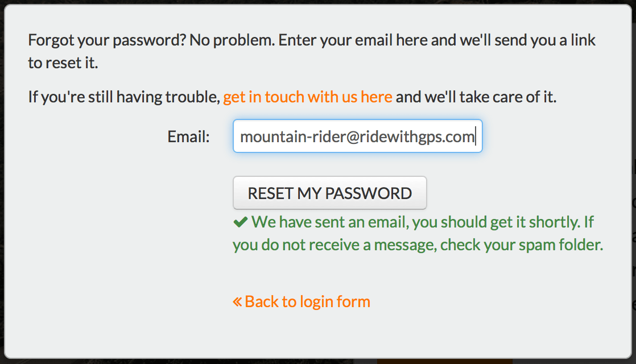Click the "Email:" field label
Screen dimensions: 636x364
point(189,136)
